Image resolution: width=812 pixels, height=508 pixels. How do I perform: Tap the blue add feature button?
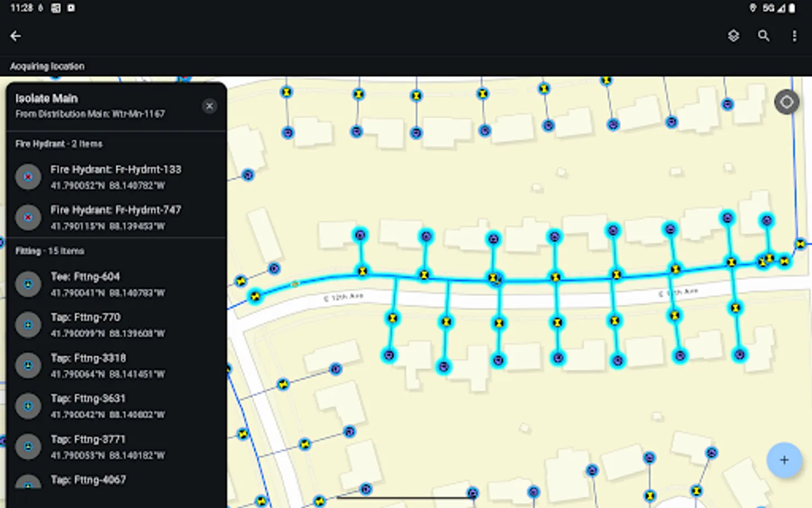(x=784, y=460)
